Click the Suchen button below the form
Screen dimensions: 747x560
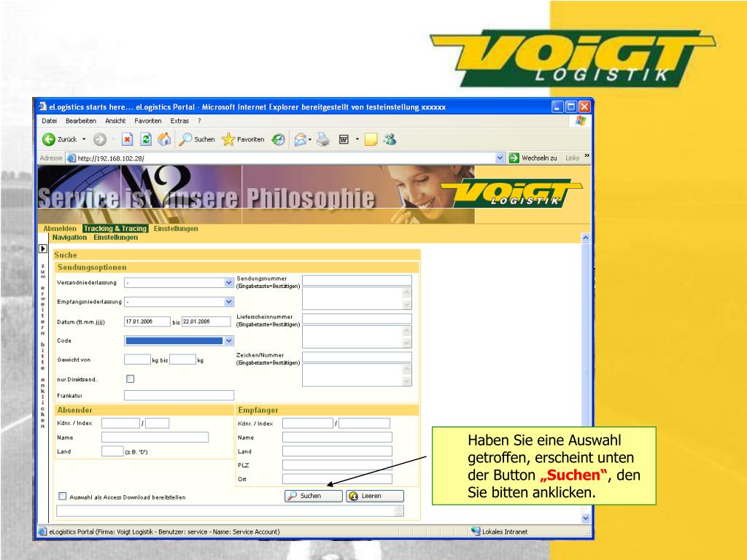click(314, 496)
